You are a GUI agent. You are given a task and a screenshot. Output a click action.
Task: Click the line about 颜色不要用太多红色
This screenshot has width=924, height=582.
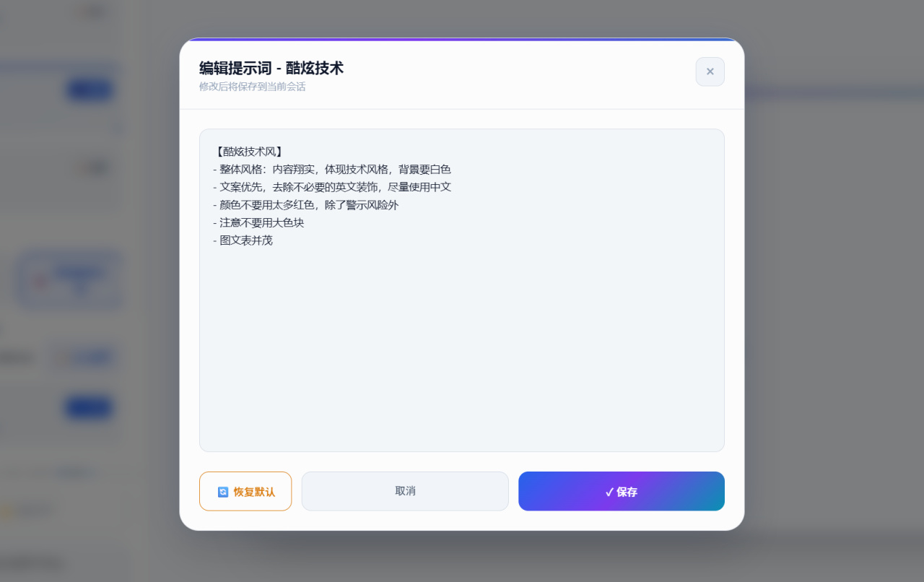306,205
